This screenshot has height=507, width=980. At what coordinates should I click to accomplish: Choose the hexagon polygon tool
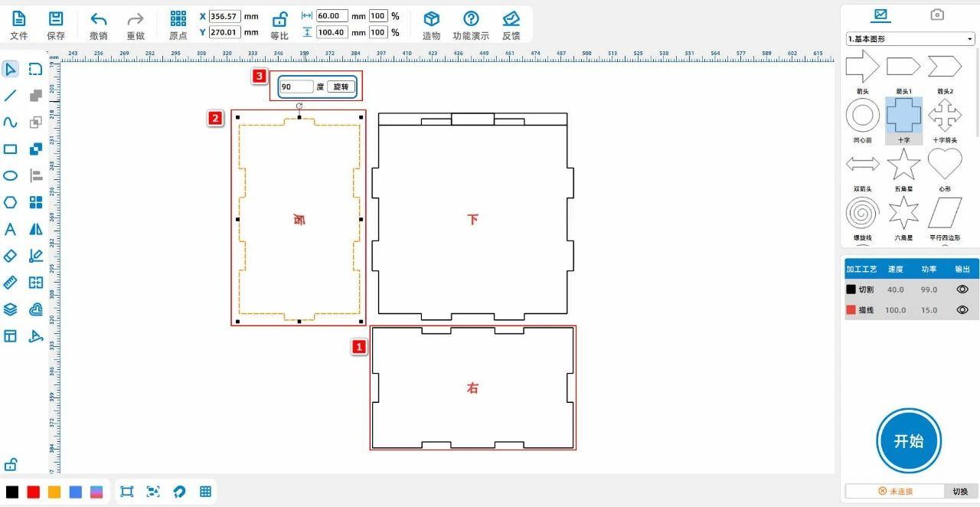tap(11, 202)
